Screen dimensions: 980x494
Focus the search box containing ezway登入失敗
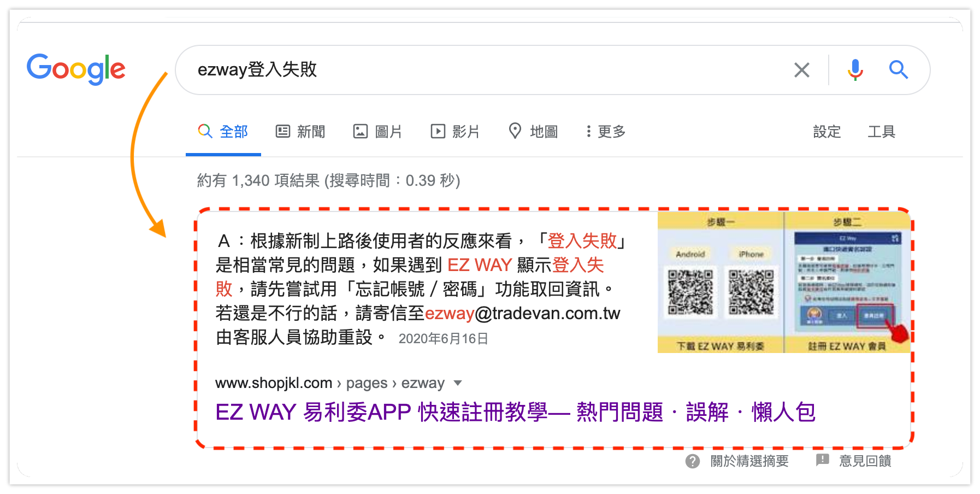pyautogui.click(x=552, y=70)
